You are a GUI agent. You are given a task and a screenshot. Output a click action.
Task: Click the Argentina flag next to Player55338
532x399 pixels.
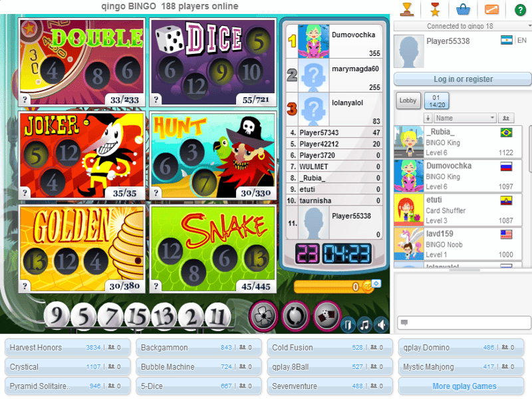(507, 41)
